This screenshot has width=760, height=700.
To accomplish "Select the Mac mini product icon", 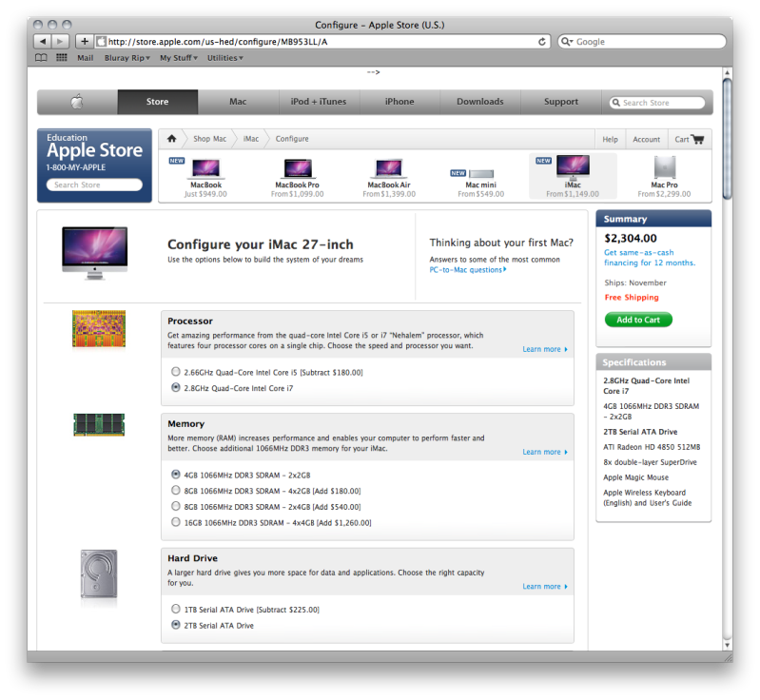I will [x=481, y=173].
